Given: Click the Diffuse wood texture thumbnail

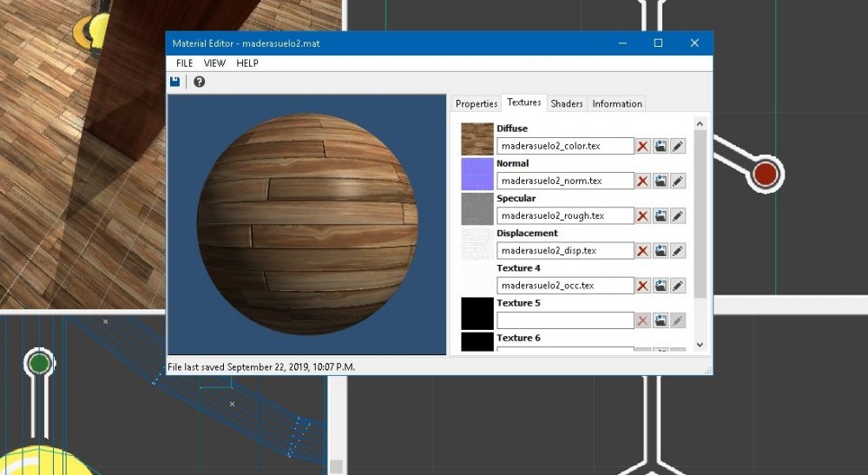Looking at the screenshot, I should coord(477,139).
